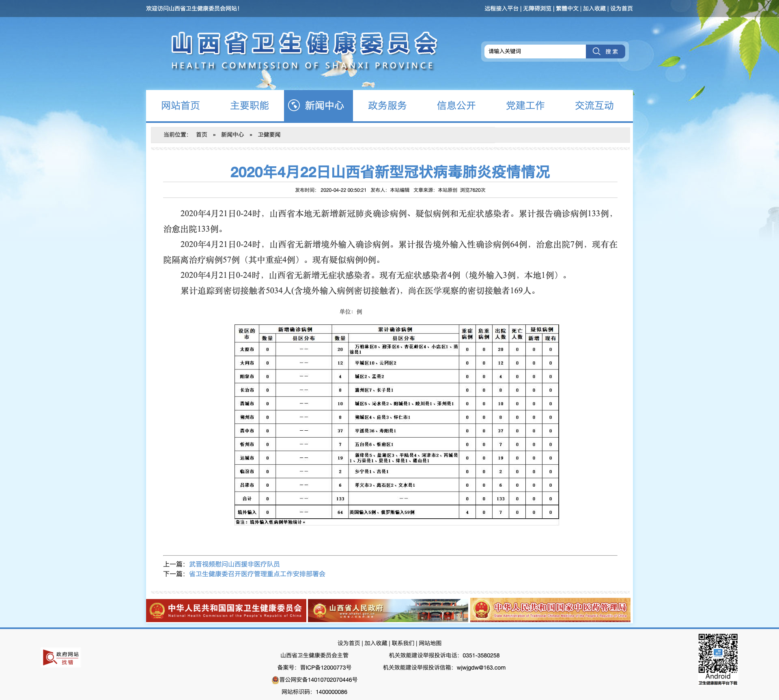Click the 运城市 row label in table

(247, 458)
